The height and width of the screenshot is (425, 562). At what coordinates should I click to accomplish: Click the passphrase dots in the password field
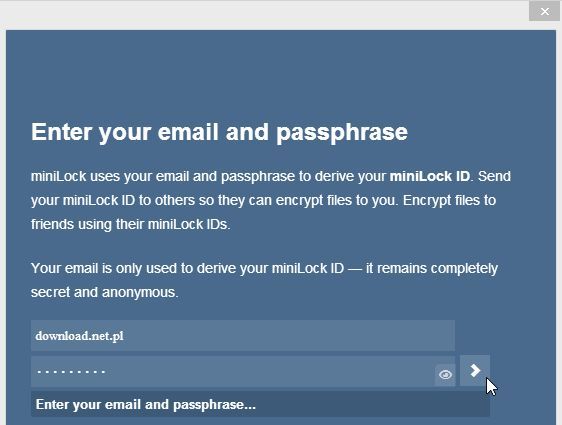[x=71, y=372]
